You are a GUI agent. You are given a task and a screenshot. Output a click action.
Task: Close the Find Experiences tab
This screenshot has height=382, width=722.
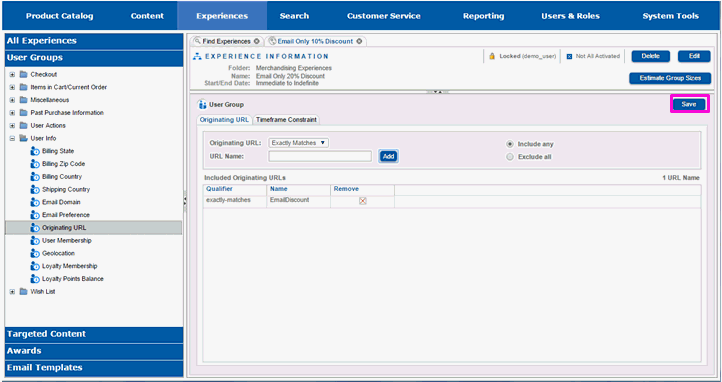click(256, 41)
